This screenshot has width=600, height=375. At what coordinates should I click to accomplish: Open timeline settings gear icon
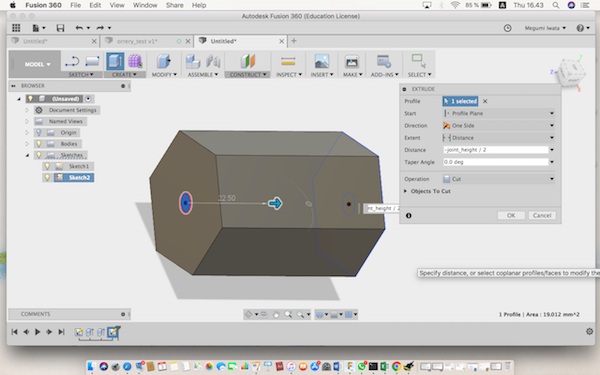589,331
